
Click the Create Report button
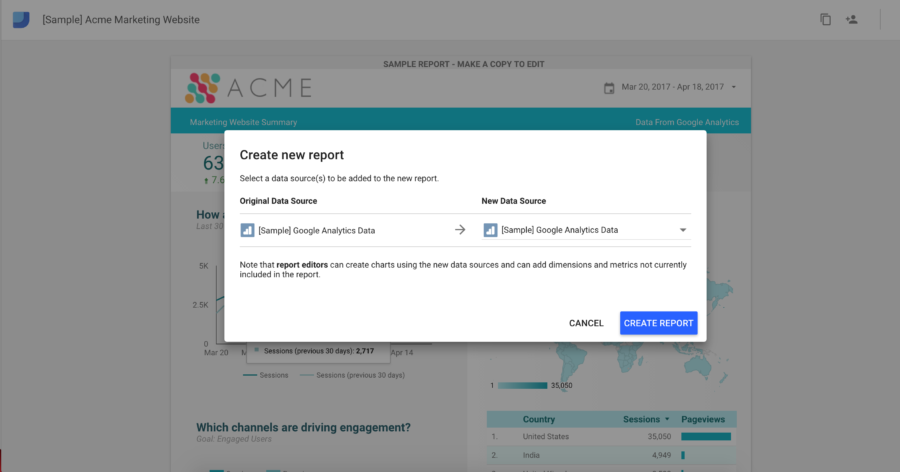[658, 323]
